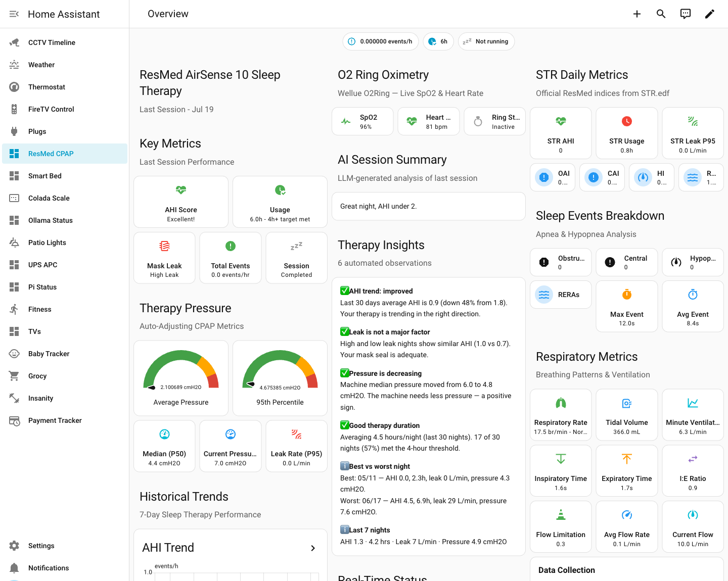Click the RERAs waves icon
The width and height of the screenshot is (728, 581).
coord(544,295)
